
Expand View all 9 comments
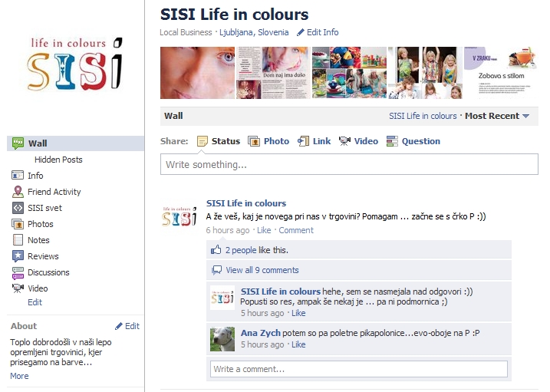[262, 270]
